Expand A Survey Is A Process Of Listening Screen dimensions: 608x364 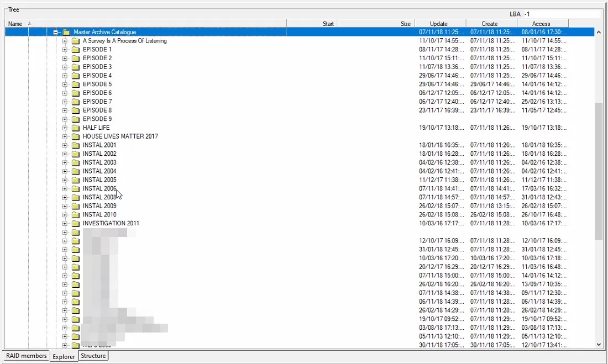(65, 41)
